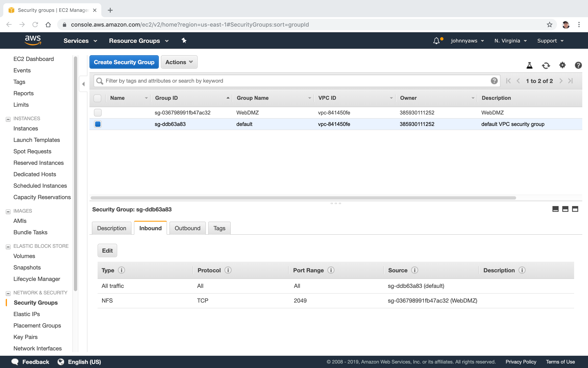Viewport: 588px width, 368px height.
Task: Switch to the Description tab
Action: click(111, 228)
